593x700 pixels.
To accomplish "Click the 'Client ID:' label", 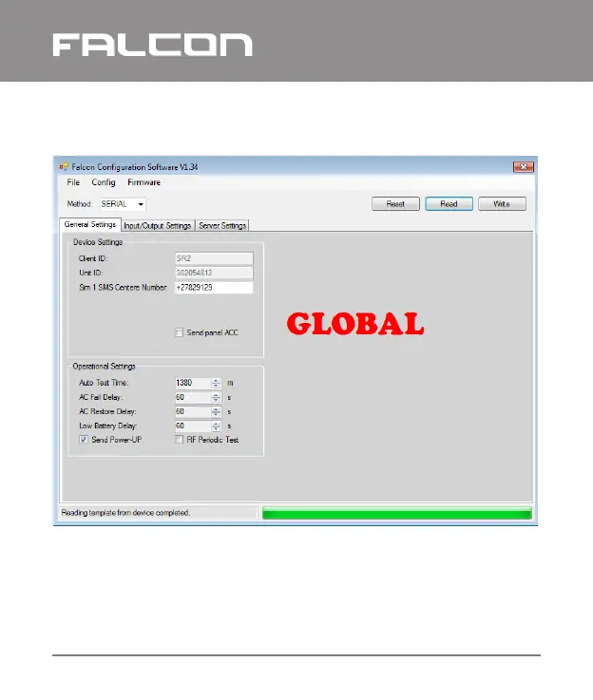I will (93, 258).
